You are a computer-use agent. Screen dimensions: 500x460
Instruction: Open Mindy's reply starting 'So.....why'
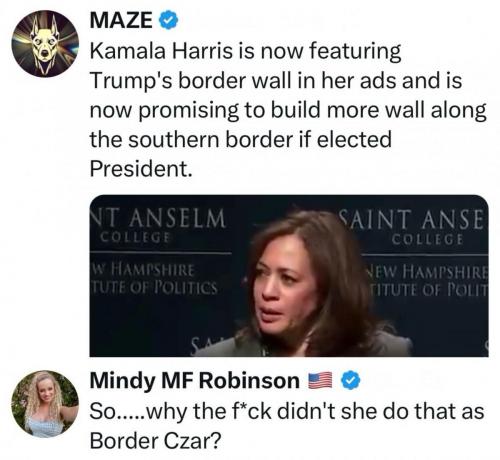click(x=287, y=426)
